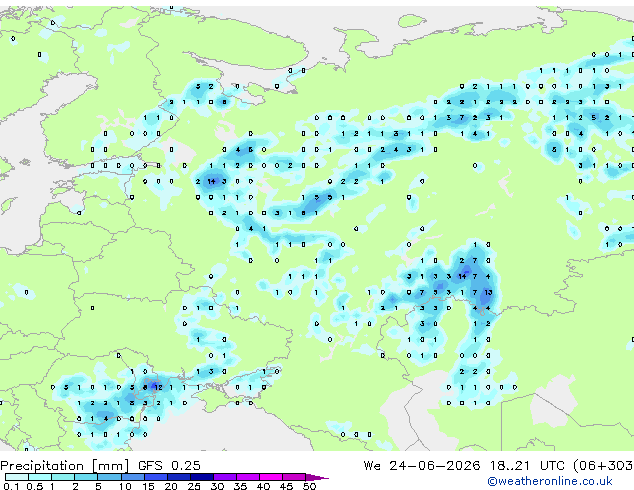Click the "Precipitation [mm]" title text
This screenshot has height=490, width=634.
click(65, 466)
